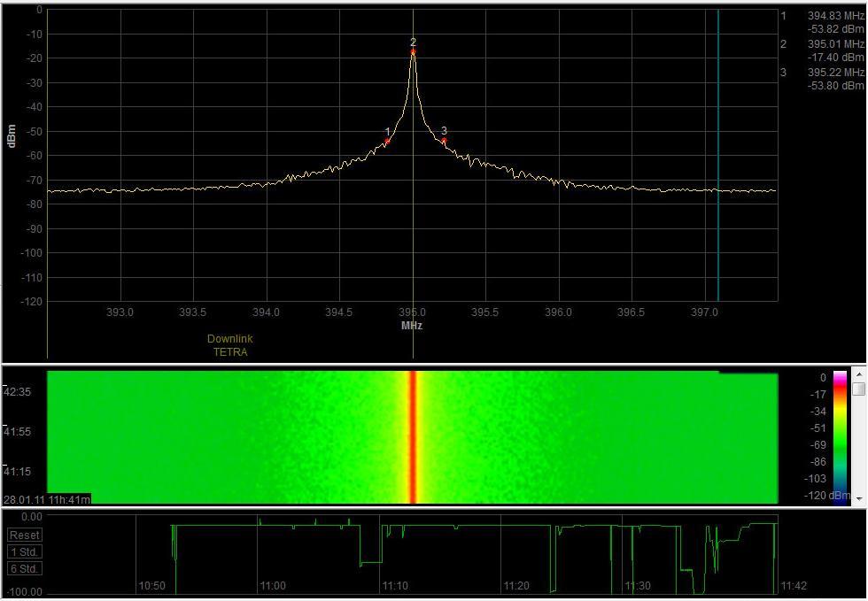Click the 11:30 timeline label
The width and height of the screenshot is (868, 601).
tap(637, 585)
